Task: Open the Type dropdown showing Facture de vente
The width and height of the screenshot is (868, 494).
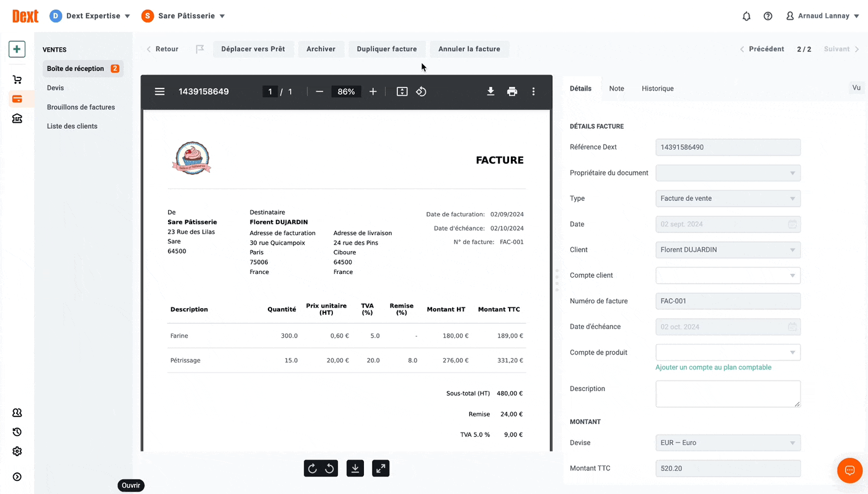Action: click(x=728, y=198)
